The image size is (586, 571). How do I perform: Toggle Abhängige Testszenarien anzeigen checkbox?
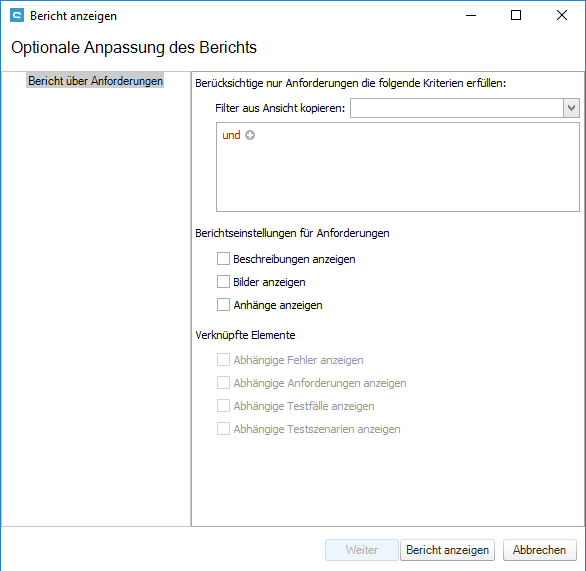pos(223,429)
